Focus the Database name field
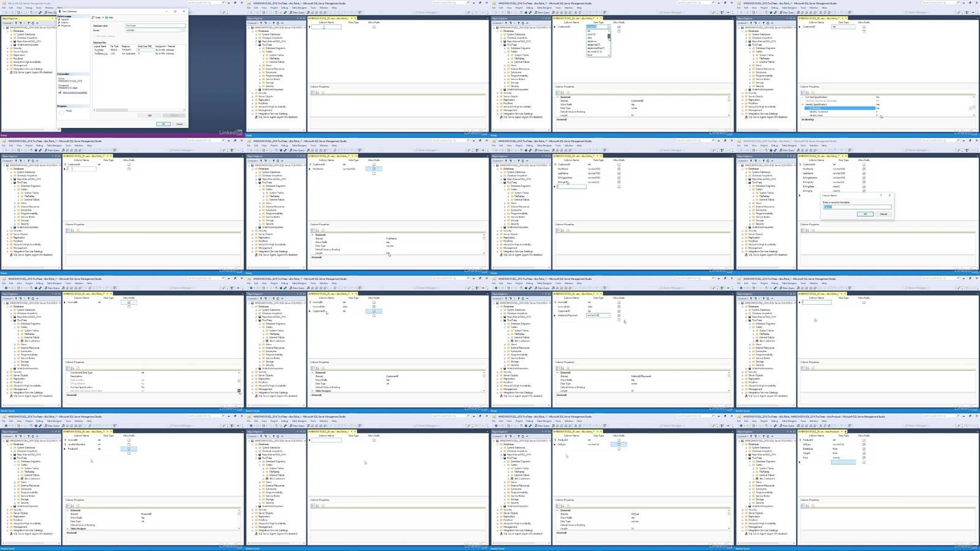The image size is (980, 551). tap(156, 25)
